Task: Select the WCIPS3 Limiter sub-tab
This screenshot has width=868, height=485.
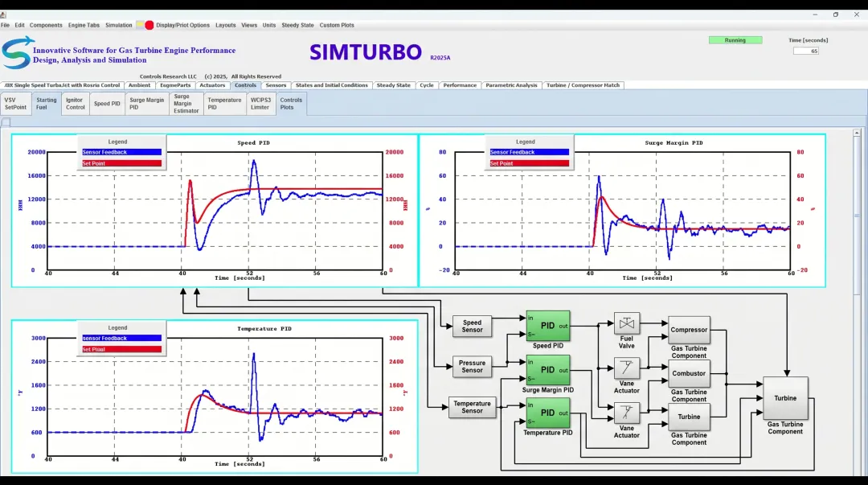Action: pyautogui.click(x=260, y=104)
